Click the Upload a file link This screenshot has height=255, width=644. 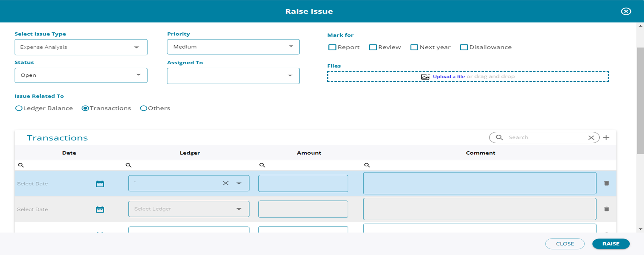coord(448,76)
